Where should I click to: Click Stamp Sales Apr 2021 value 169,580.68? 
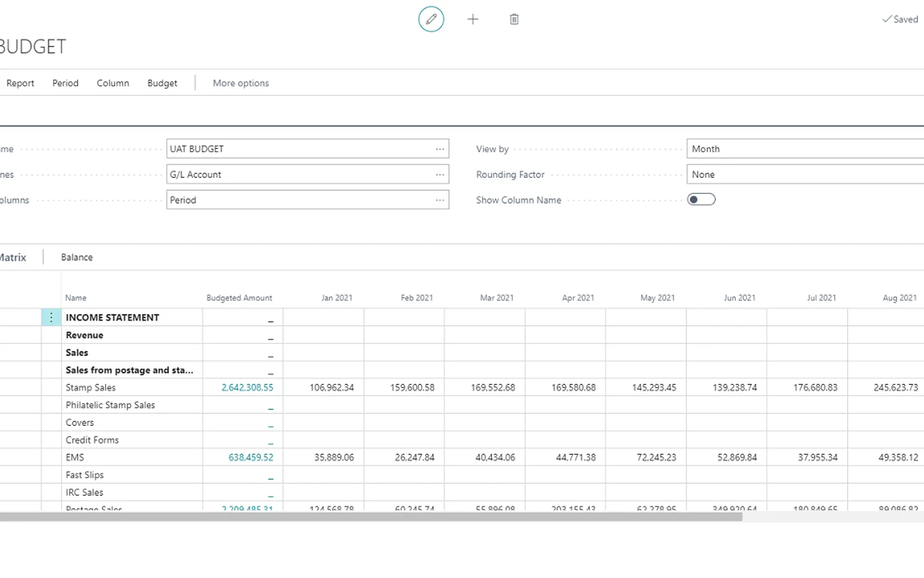pyautogui.click(x=573, y=387)
